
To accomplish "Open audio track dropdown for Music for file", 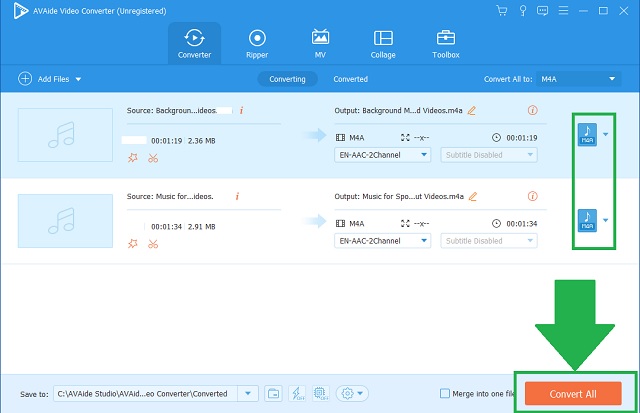I will [x=382, y=241].
